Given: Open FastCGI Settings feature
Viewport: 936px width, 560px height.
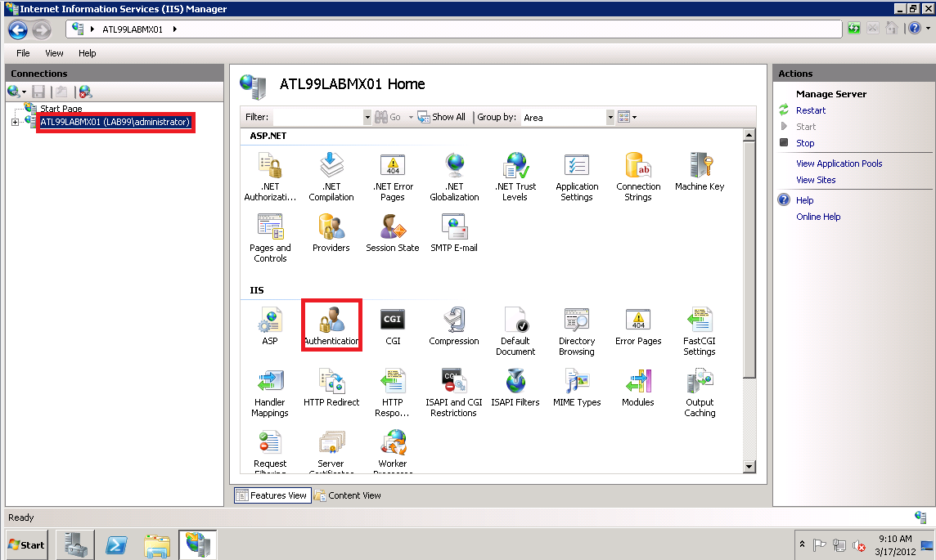Looking at the screenshot, I should click(x=700, y=331).
